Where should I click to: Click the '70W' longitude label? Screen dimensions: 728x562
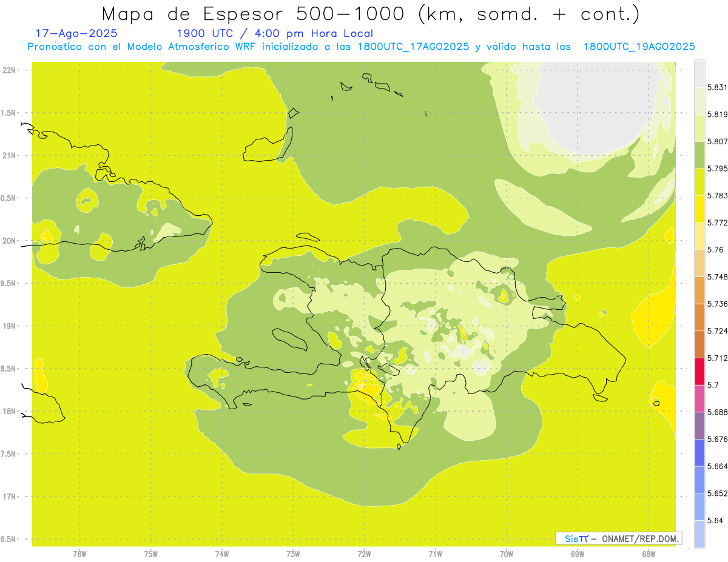point(506,554)
